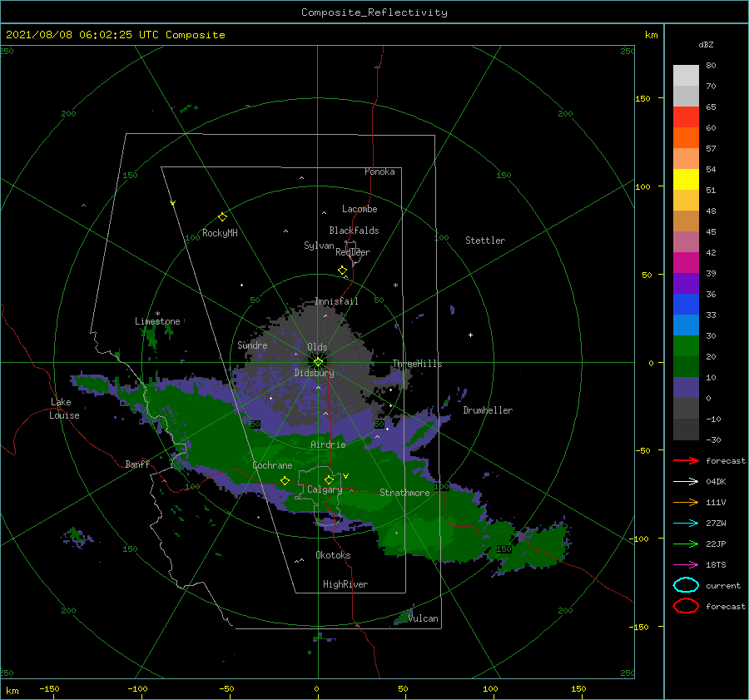
Task: Click the yellow V marker east of Calgary
Action: coord(346,476)
